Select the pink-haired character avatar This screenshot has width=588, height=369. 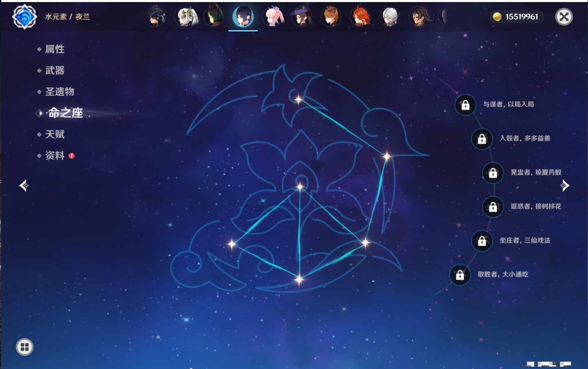(x=273, y=17)
